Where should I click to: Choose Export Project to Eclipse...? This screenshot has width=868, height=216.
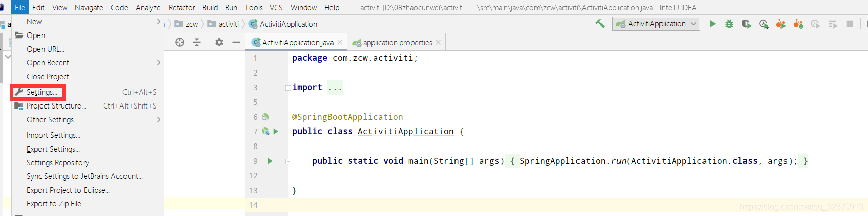88,190
